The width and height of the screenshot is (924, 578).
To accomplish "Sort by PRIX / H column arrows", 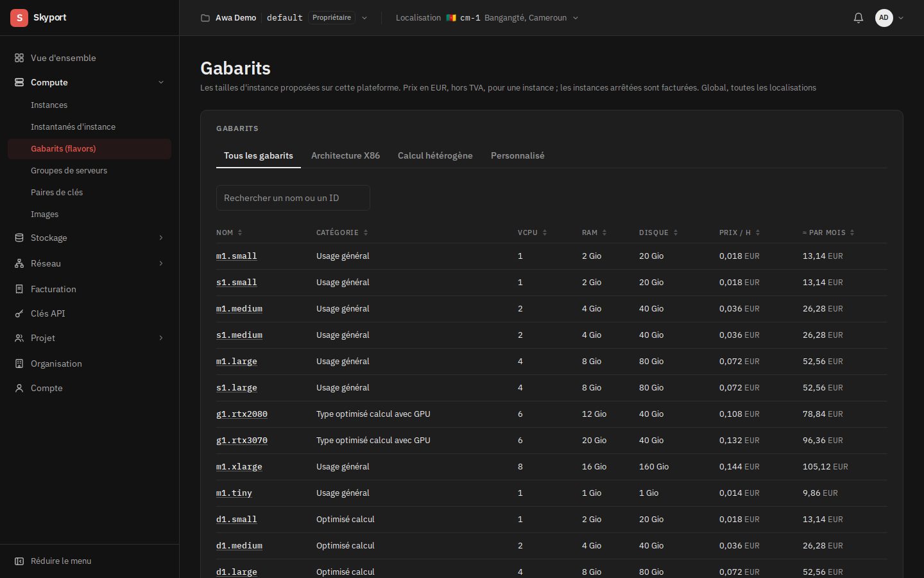I will coord(758,232).
